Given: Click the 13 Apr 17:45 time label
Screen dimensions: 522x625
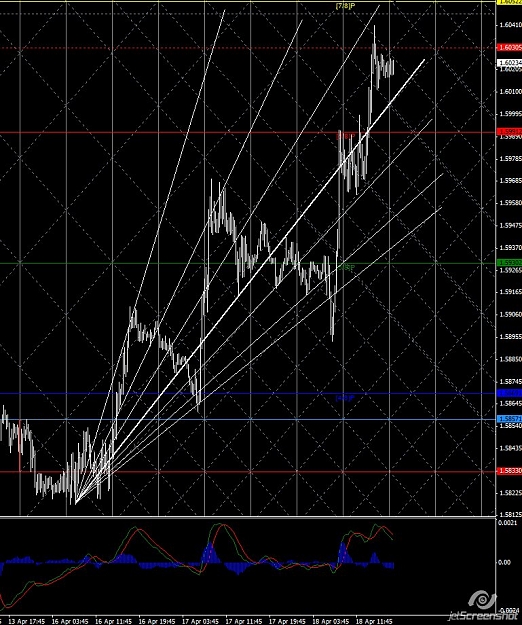Looking at the screenshot, I should (x=27, y=621).
